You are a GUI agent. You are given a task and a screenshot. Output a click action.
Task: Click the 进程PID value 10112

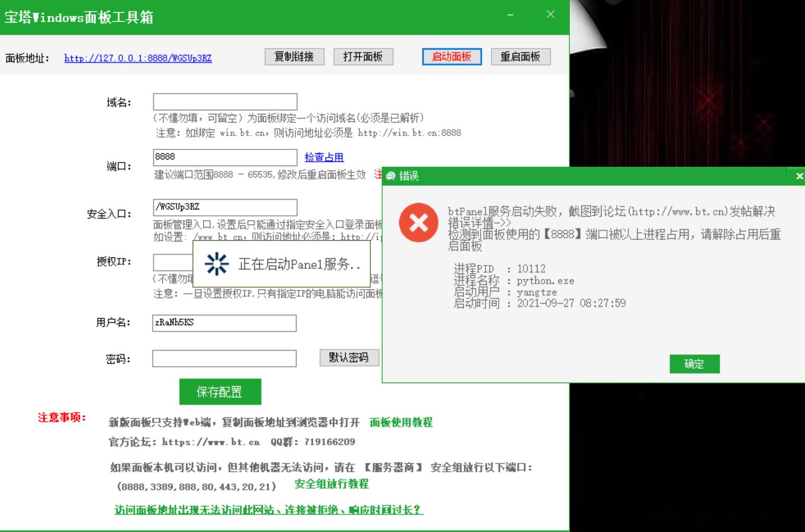coord(532,268)
